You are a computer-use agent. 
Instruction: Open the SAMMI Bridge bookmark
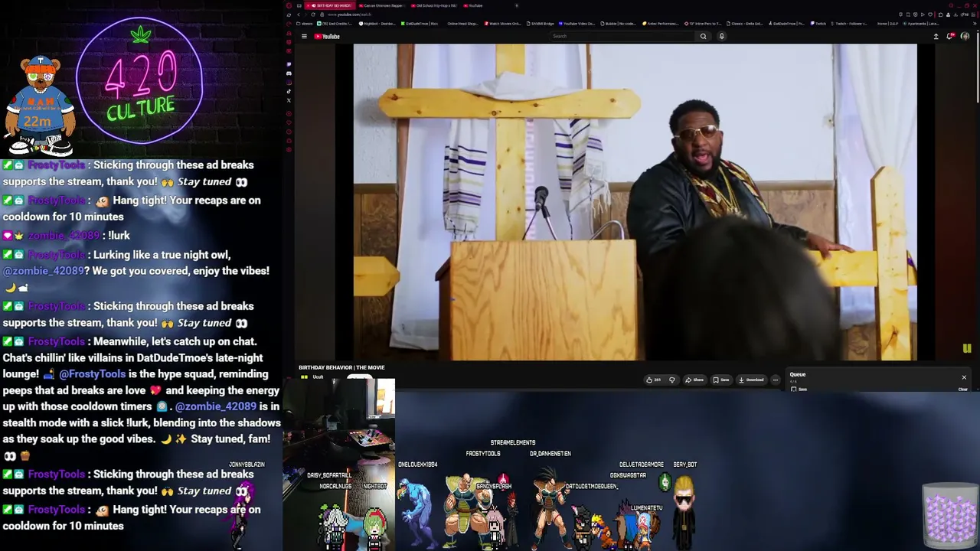[540, 24]
